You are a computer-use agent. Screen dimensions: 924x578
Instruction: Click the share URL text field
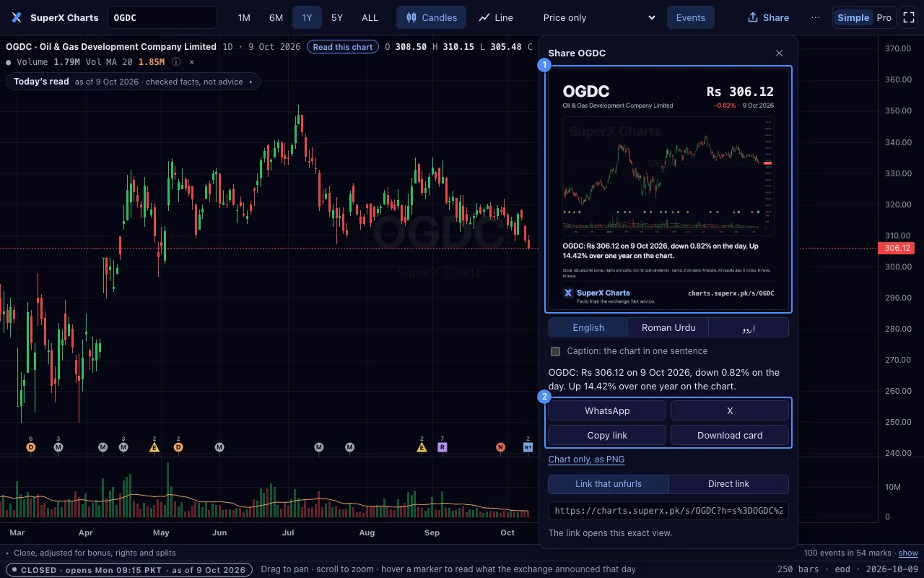[668, 511]
